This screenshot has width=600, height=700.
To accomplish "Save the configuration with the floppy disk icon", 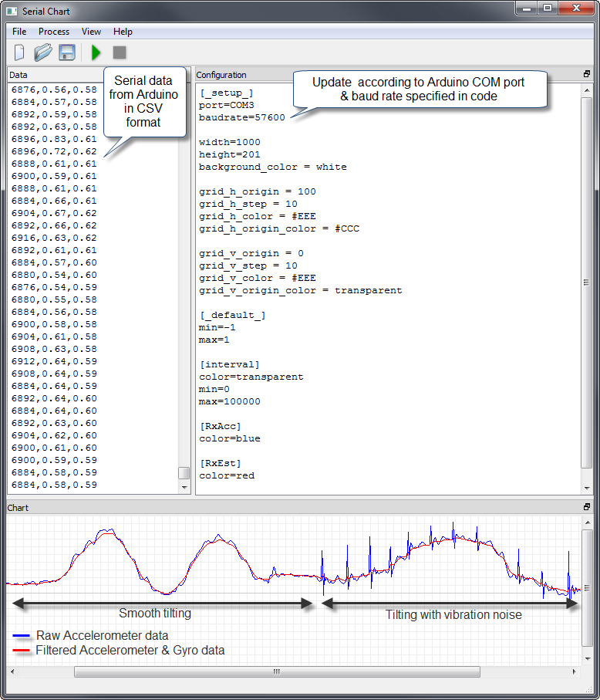I will point(67,52).
